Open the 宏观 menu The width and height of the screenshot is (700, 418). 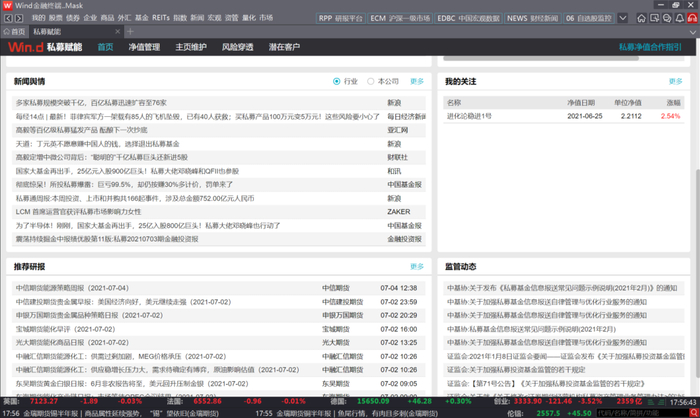click(x=214, y=18)
